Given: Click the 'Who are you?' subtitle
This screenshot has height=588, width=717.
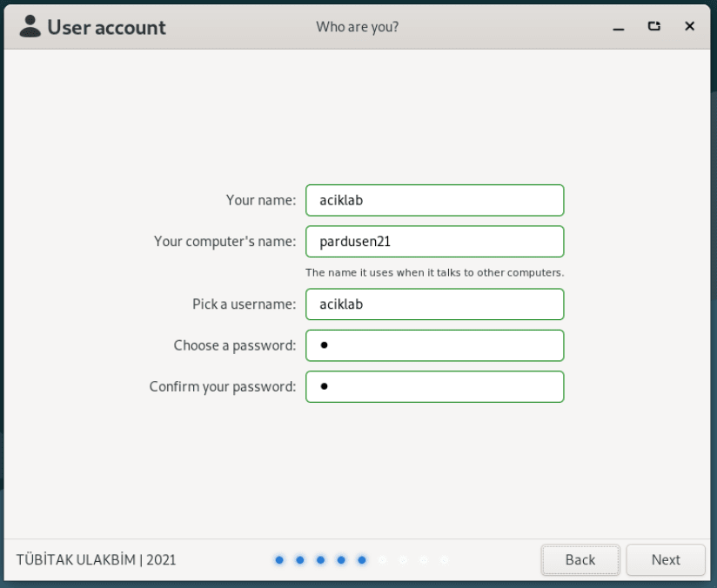Looking at the screenshot, I should pyautogui.click(x=357, y=27).
